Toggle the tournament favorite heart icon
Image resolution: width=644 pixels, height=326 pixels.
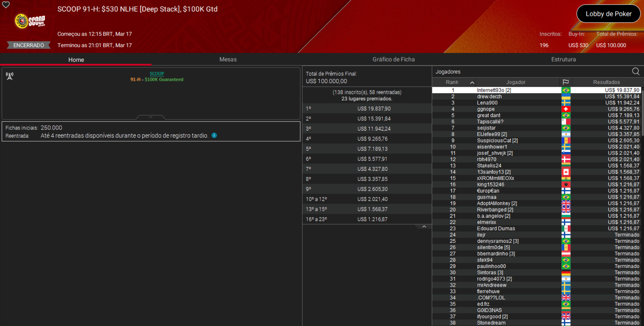(x=6, y=5)
